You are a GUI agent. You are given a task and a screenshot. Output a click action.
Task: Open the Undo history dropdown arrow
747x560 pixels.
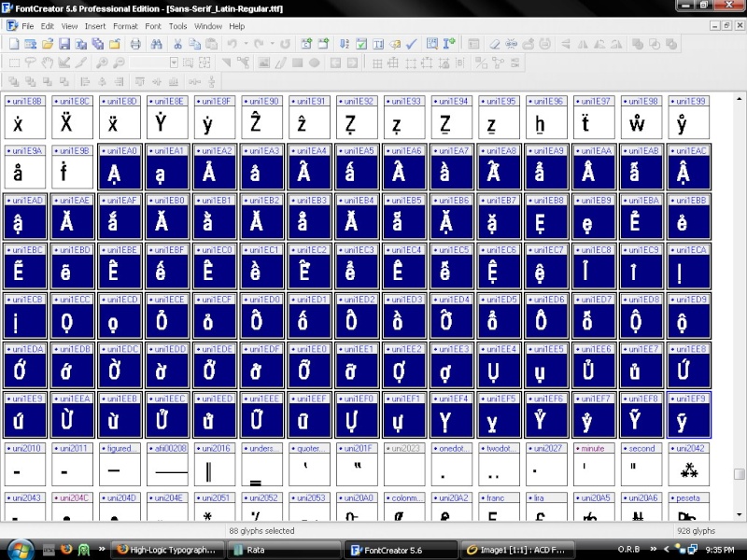[247, 44]
